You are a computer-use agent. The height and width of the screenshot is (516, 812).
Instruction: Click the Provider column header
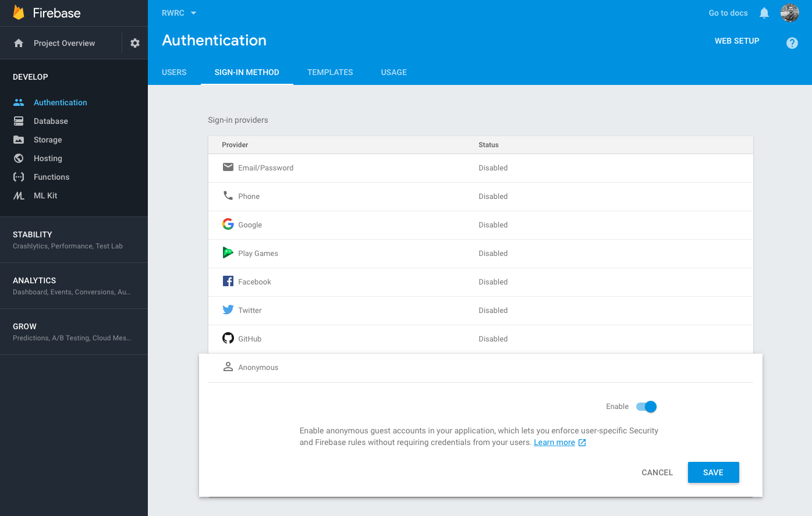[235, 145]
